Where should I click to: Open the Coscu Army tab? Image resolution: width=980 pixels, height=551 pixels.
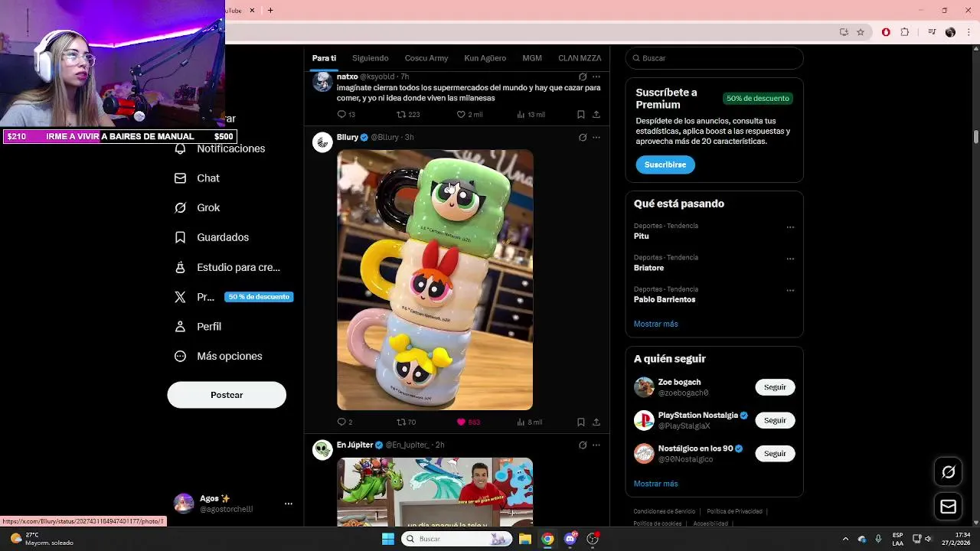pos(426,58)
